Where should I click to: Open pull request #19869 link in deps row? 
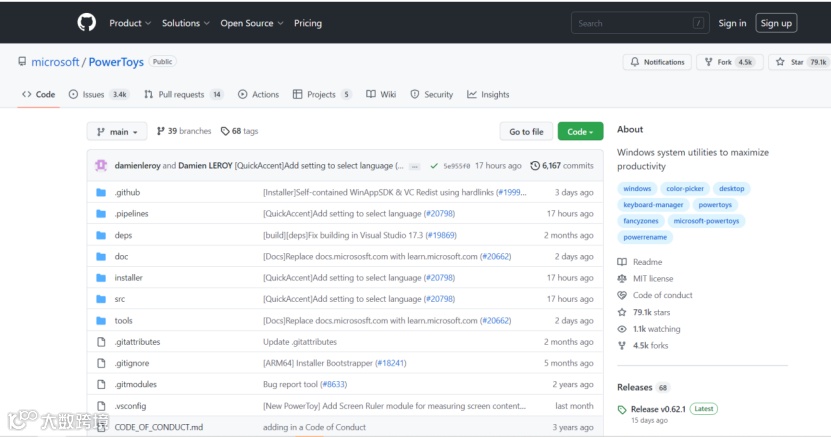coord(441,235)
